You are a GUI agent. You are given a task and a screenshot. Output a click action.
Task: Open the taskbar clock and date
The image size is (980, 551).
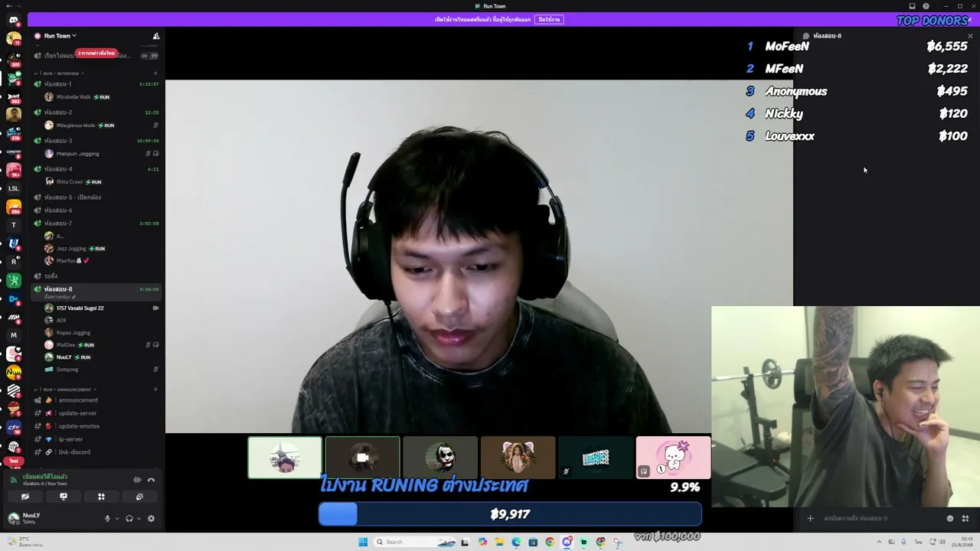[x=962, y=543]
